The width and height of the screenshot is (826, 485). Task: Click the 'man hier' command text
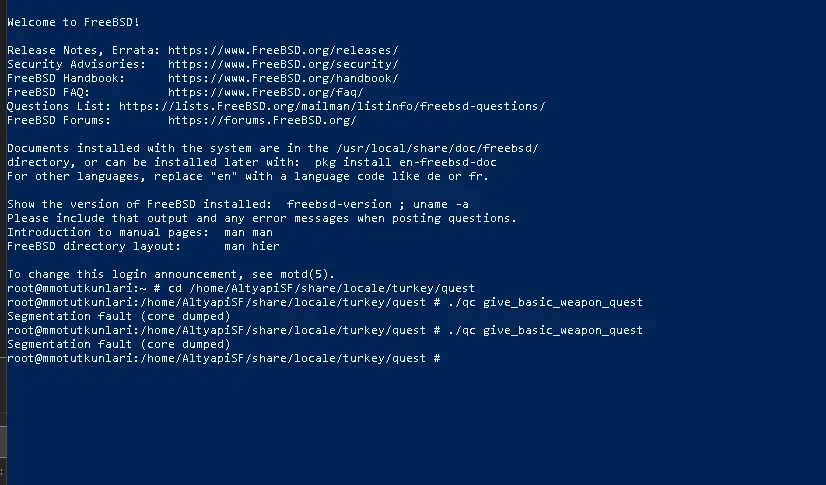[251, 246]
